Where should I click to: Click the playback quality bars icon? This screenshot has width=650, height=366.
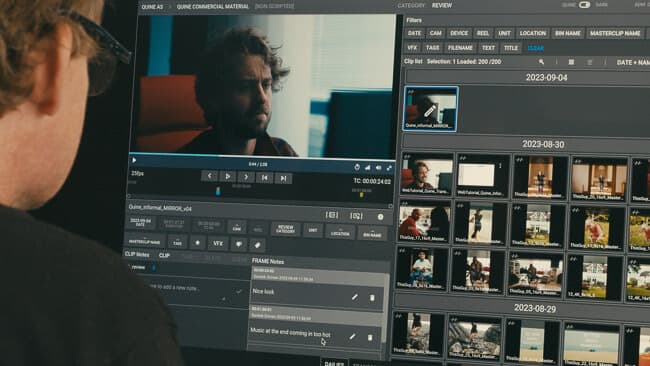(x=368, y=167)
